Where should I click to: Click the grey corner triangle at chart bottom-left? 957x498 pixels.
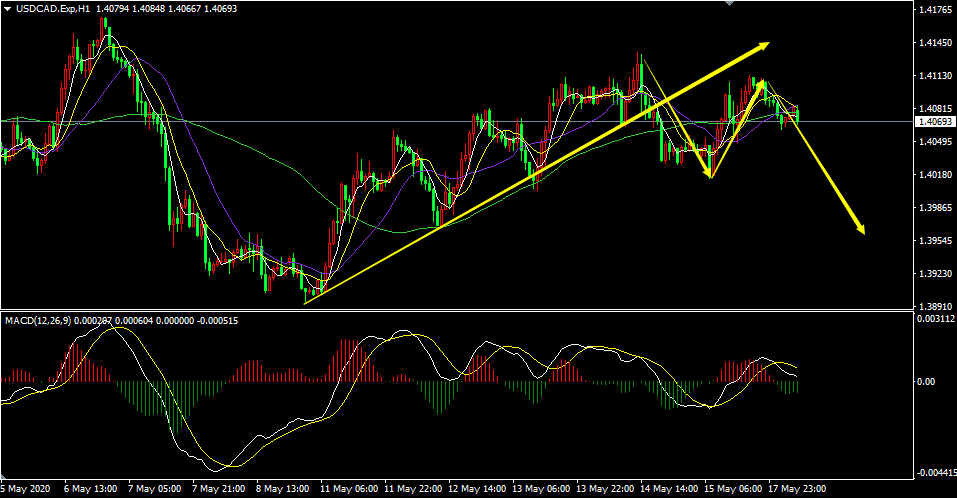5,476
